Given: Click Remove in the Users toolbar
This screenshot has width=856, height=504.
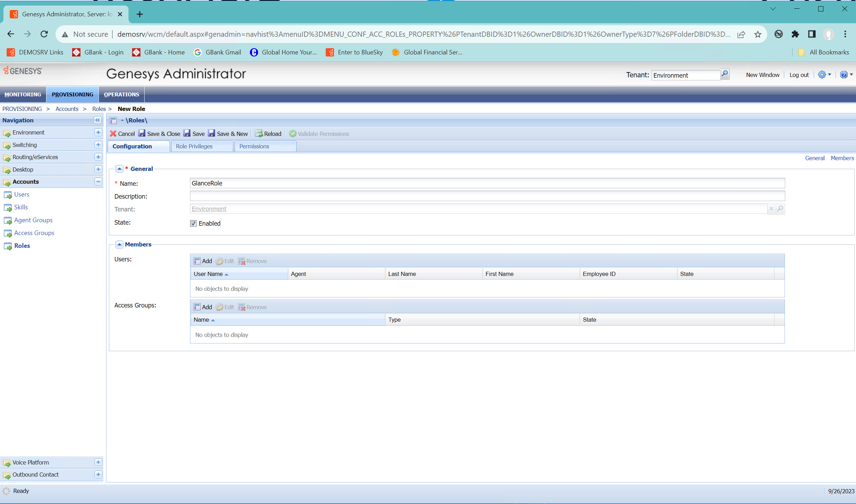Looking at the screenshot, I should click(x=252, y=261).
